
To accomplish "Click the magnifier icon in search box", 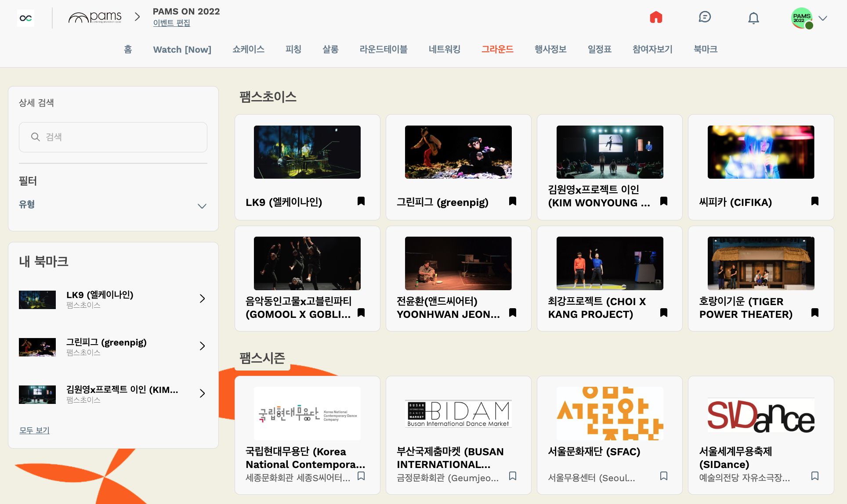I will click(x=36, y=137).
